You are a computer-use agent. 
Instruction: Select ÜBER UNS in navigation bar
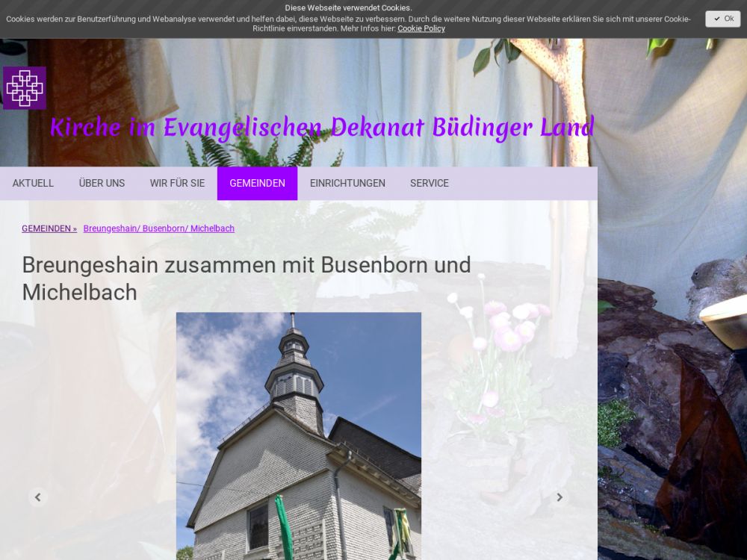[102, 184]
